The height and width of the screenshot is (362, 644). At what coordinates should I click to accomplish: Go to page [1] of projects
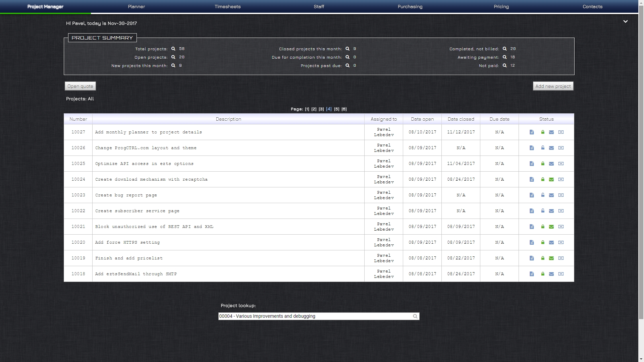click(307, 109)
